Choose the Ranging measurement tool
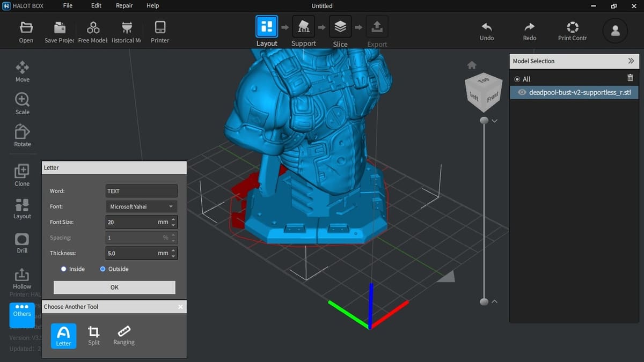The image size is (644, 362). click(x=124, y=336)
